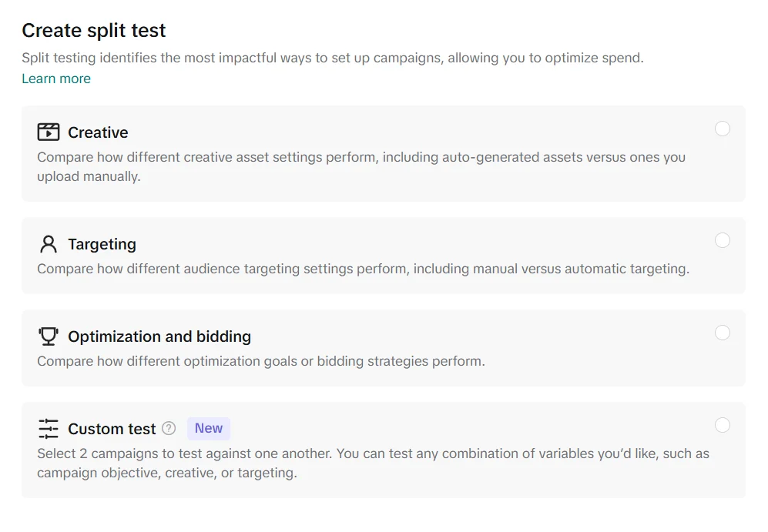Click the Custom test title text
This screenshot has height=532, width=768.
112,429
